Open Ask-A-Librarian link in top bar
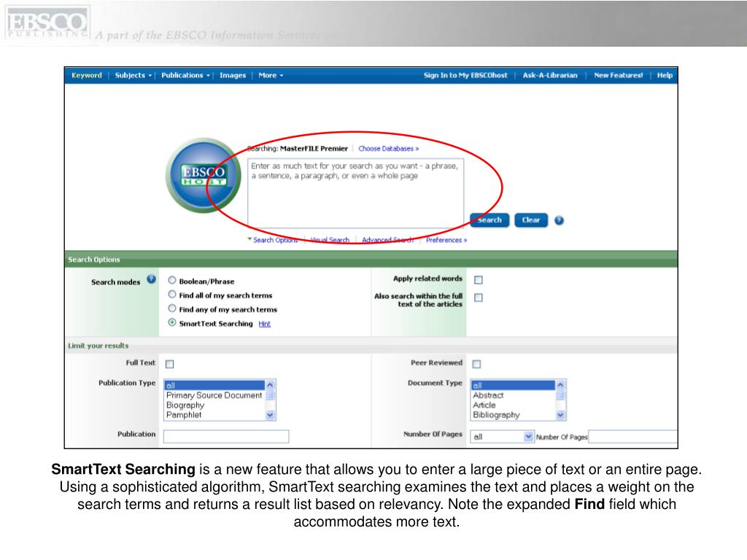 point(550,75)
